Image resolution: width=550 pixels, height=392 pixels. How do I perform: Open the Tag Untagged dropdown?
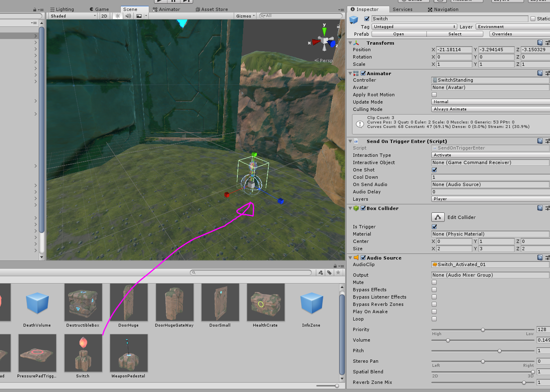414,27
